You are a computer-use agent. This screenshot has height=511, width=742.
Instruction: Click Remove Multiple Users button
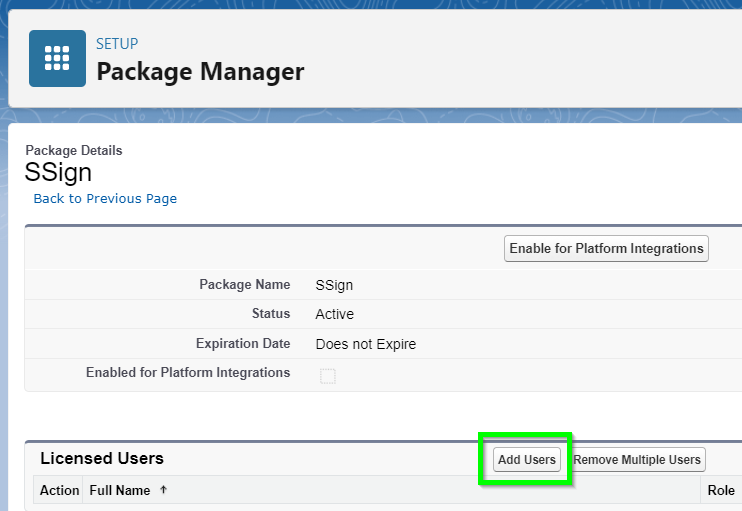(x=637, y=459)
